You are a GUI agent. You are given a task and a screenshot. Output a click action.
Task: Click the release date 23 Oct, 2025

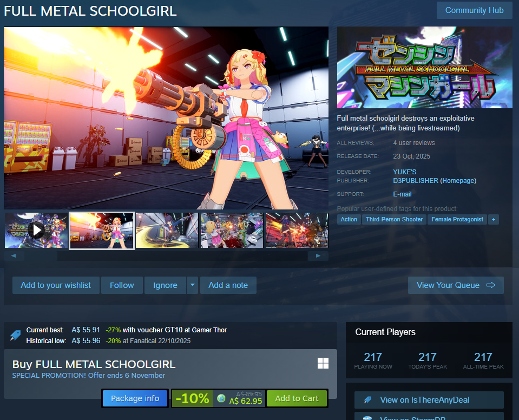[411, 156]
